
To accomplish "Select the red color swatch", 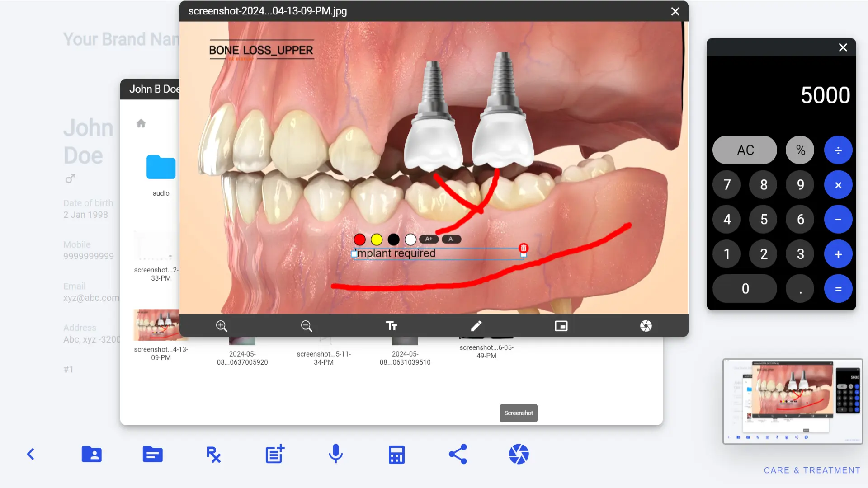I will [x=359, y=239].
